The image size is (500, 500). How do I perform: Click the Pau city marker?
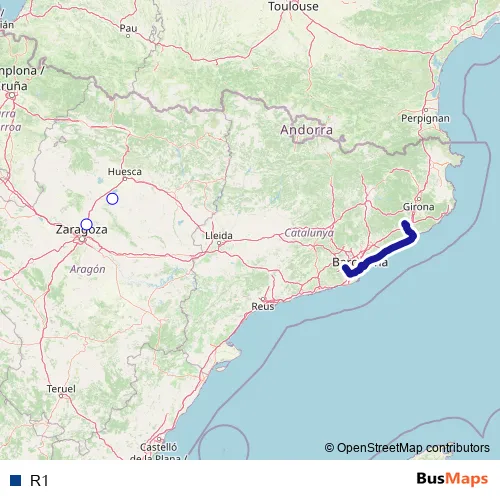128,36
